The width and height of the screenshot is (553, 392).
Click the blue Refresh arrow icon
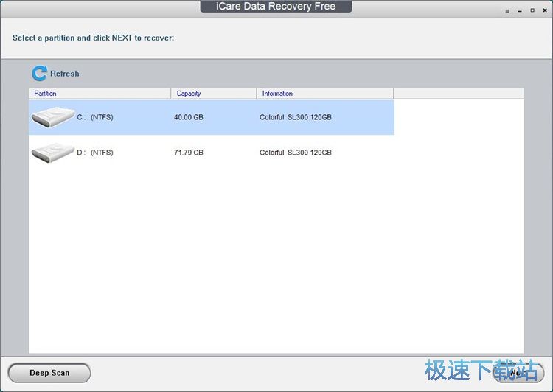pyautogui.click(x=39, y=73)
